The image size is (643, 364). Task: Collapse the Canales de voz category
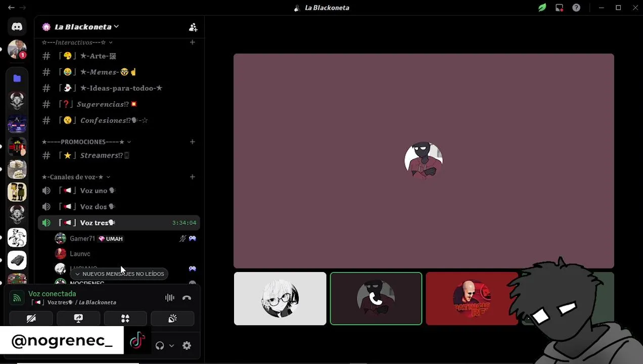tap(76, 177)
